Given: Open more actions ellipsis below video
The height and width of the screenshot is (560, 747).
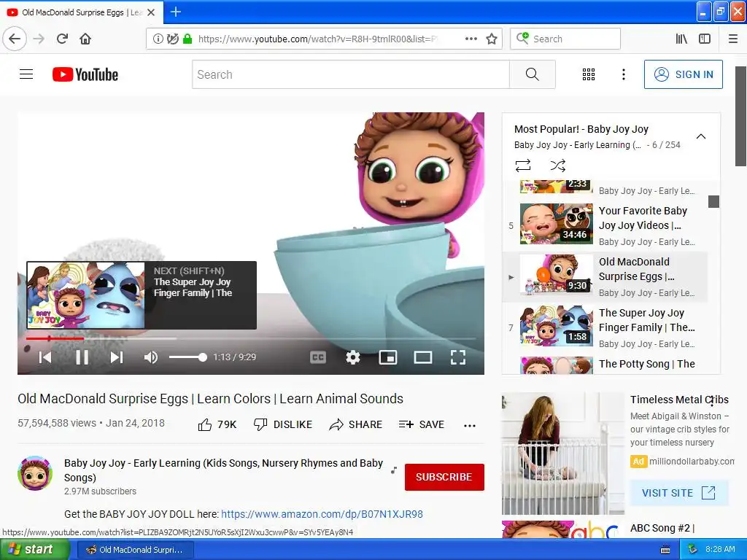Looking at the screenshot, I should [470, 426].
